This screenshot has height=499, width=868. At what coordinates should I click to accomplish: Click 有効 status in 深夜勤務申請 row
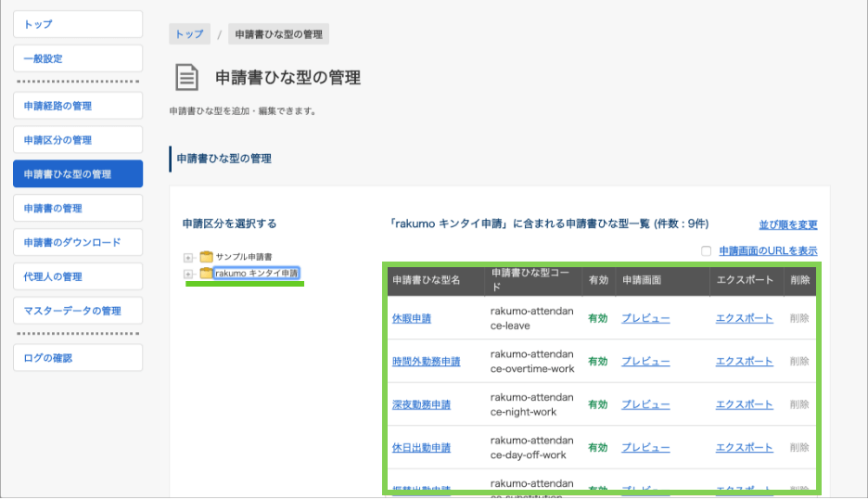tap(598, 404)
